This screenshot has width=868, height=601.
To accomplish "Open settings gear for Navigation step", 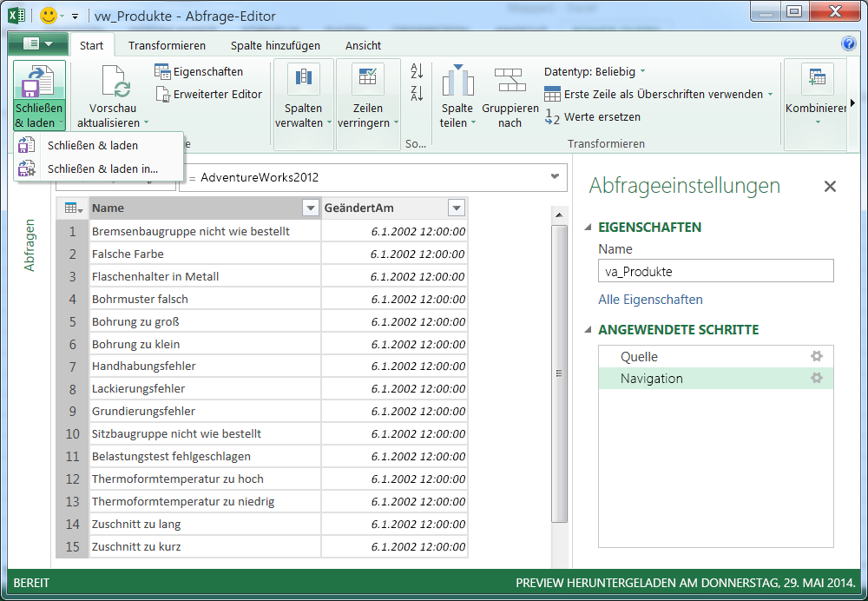I will pos(817,379).
